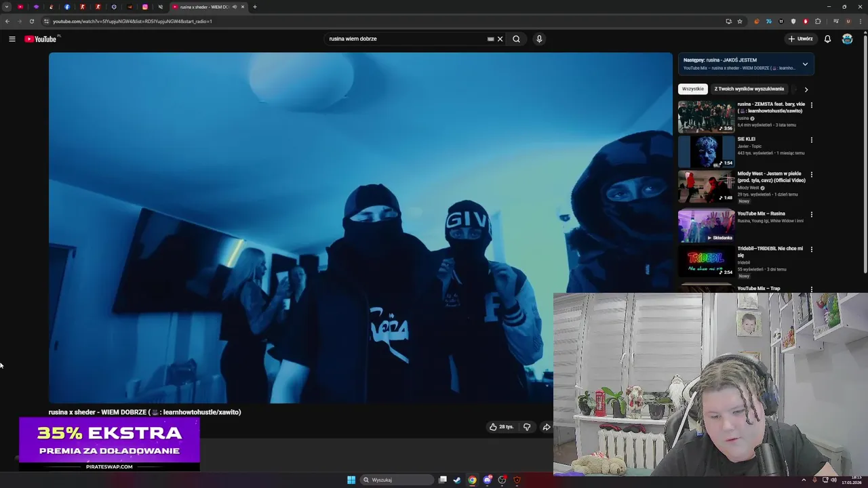Close the rusina x sheder tab
The height and width of the screenshot is (488, 868).
pyautogui.click(x=243, y=7)
